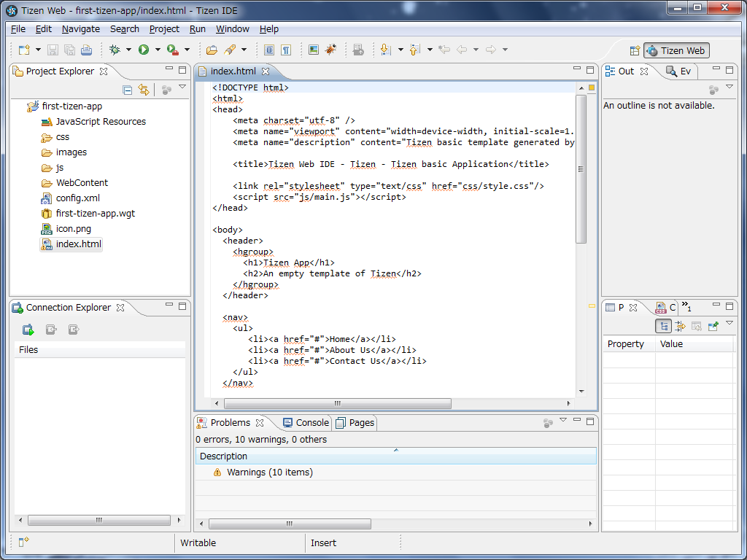747x560 pixels.
Task: Switch to the Pages tab
Action: (x=355, y=423)
